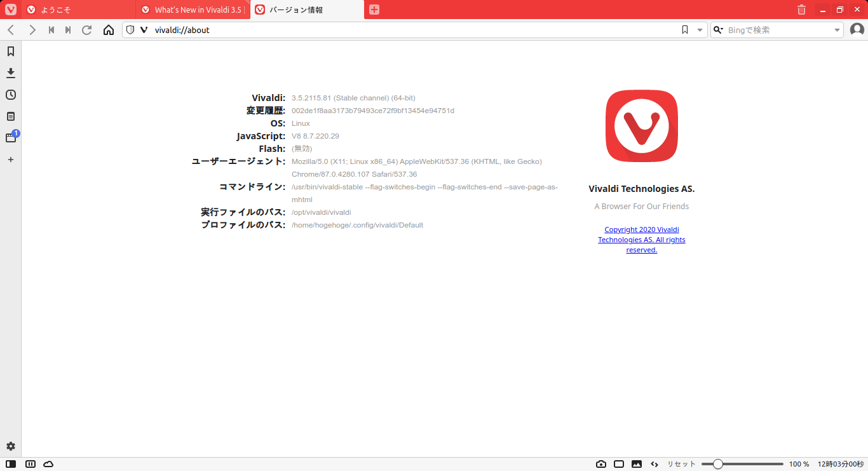Go forward to the next page
Viewport: 868px width, 471px height.
tap(32, 30)
